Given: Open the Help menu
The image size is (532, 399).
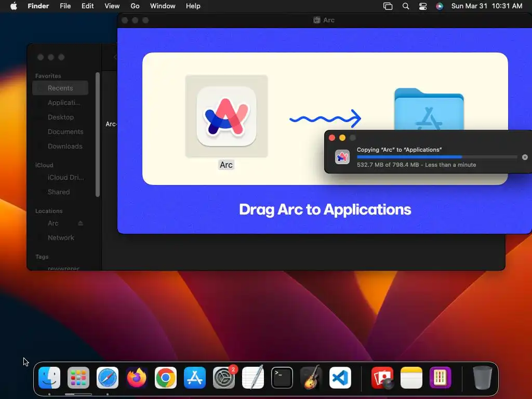Looking at the screenshot, I should pyautogui.click(x=193, y=6).
